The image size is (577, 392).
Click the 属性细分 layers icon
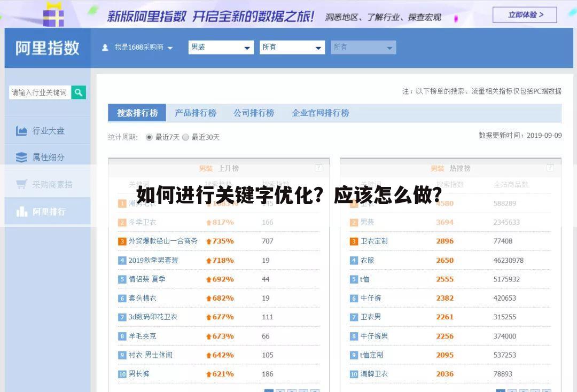pos(21,158)
